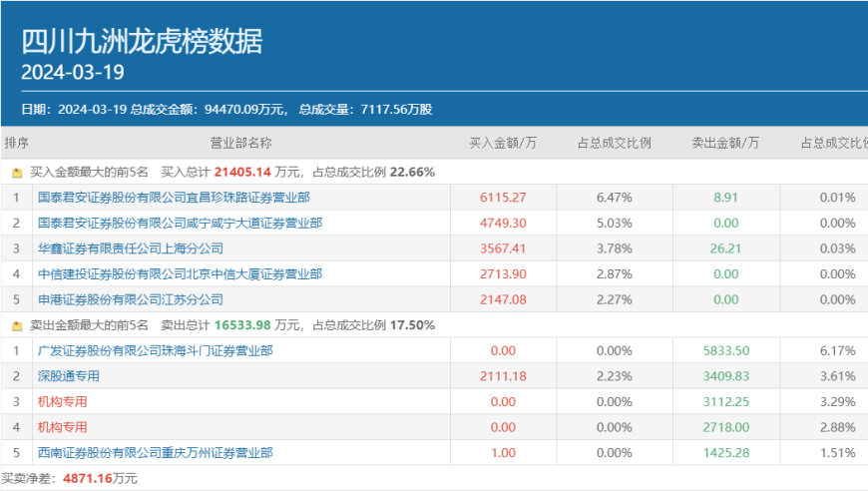Select sell ratio 6.17%
868x491 pixels.
click(838, 351)
